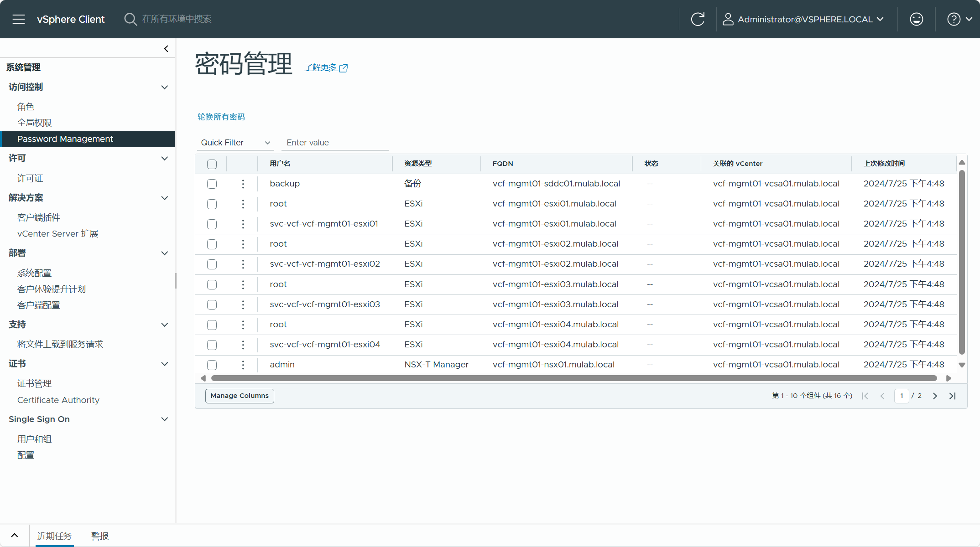Click table scroll right arrow

(949, 378)
